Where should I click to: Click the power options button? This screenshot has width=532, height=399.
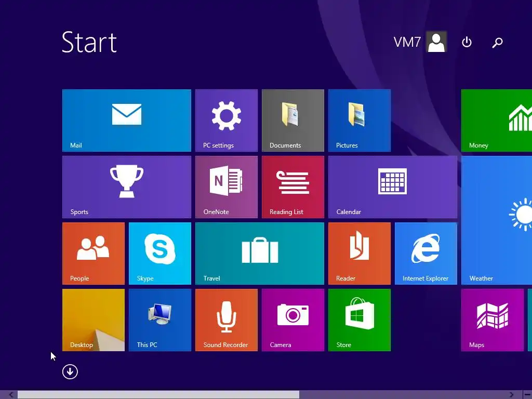coord(467,42)
